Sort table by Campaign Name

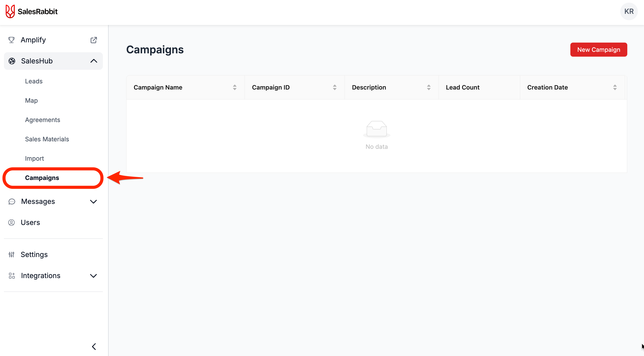[x=235, y=87]
